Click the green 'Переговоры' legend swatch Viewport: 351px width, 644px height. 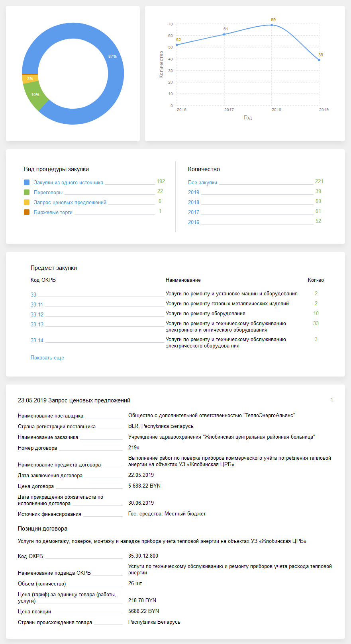tap(27, 192)
